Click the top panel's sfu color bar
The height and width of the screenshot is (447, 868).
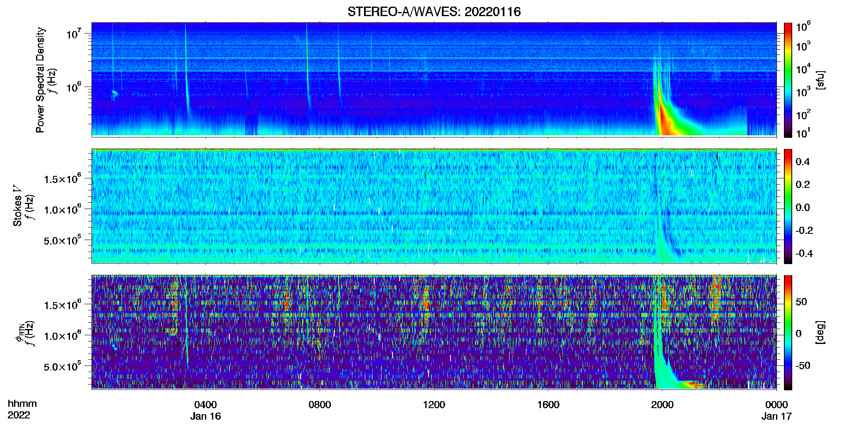[788, 80]
